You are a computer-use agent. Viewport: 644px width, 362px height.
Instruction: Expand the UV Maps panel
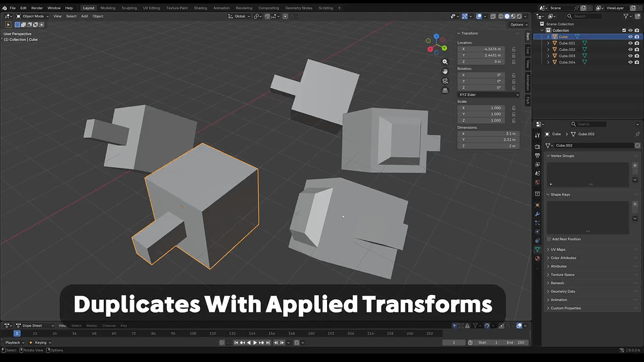coord(558,250)
